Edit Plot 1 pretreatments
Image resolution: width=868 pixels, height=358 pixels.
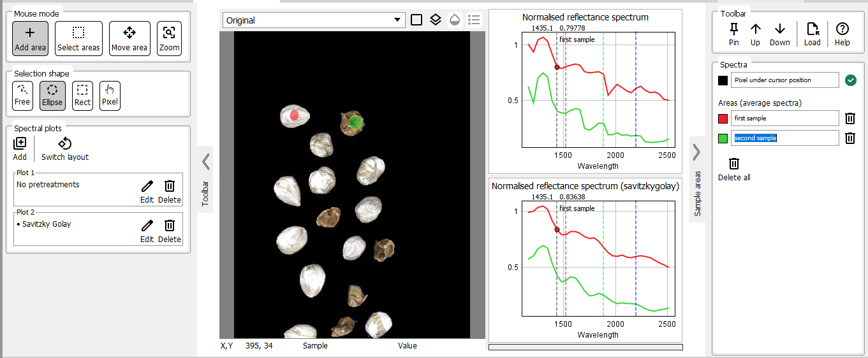pos(147,190)
